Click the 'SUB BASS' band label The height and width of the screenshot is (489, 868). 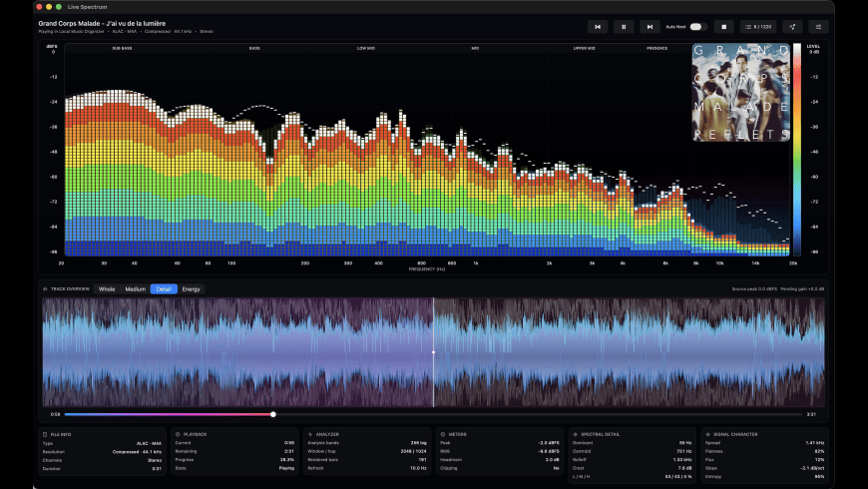[x=122, y=48]
